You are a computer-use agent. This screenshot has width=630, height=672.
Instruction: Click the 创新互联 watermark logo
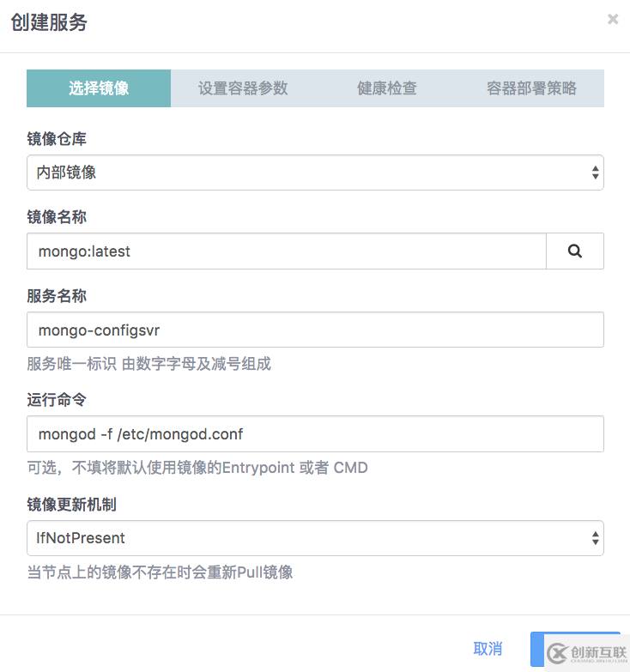pos(586,655)
